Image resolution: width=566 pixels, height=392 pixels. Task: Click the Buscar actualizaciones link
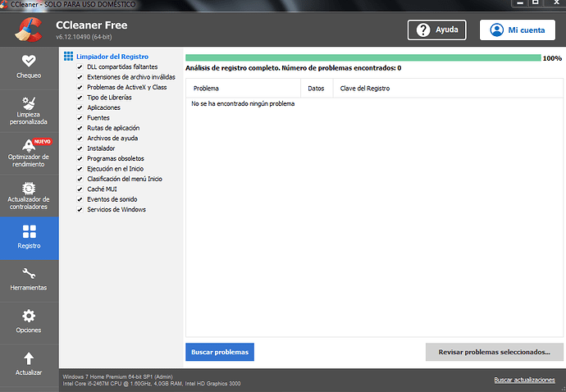pyautogui.click(x=524, y=380)
